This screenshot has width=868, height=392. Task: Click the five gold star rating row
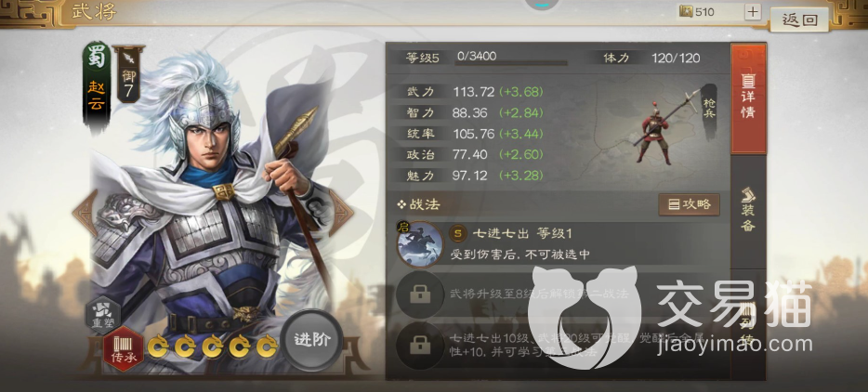(212, 346)
